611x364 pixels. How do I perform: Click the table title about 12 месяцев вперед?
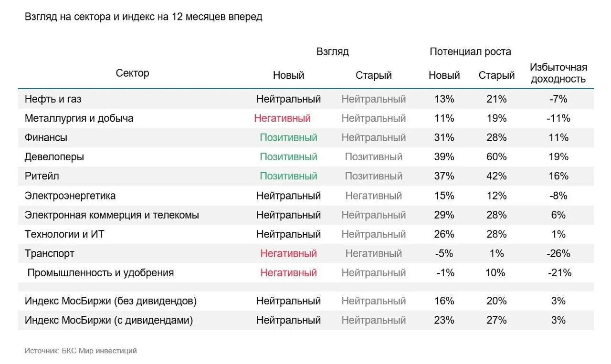(143, 17)
